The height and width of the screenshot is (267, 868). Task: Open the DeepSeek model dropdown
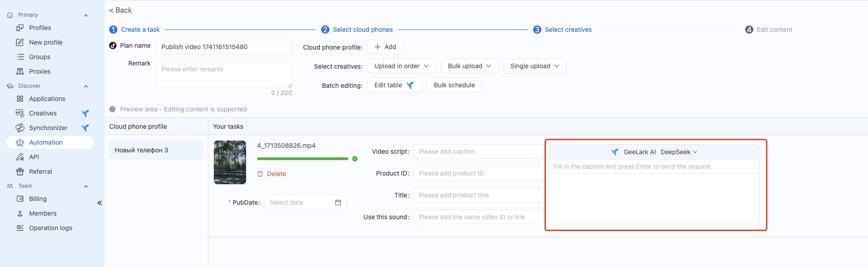pos(679,152)
